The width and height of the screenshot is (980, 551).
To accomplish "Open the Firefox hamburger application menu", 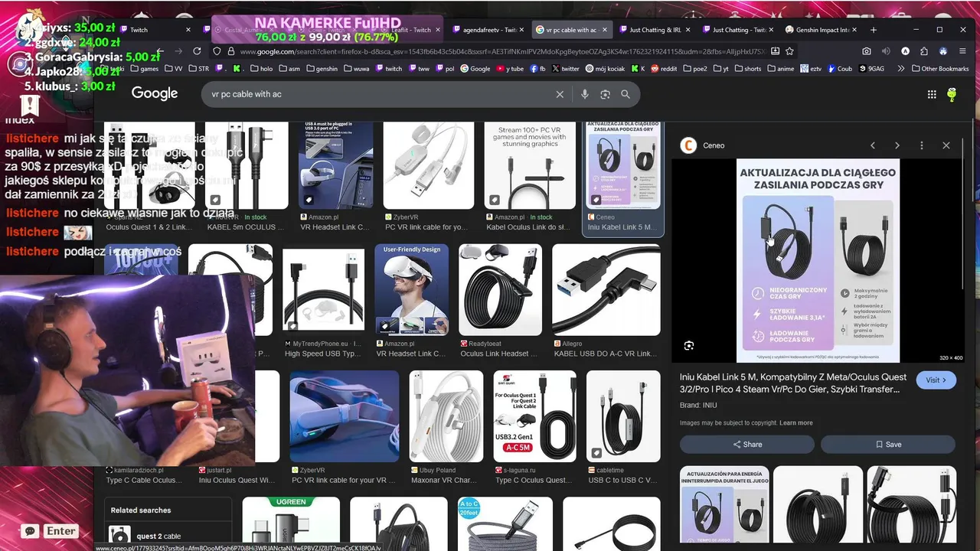I will 963,51.
